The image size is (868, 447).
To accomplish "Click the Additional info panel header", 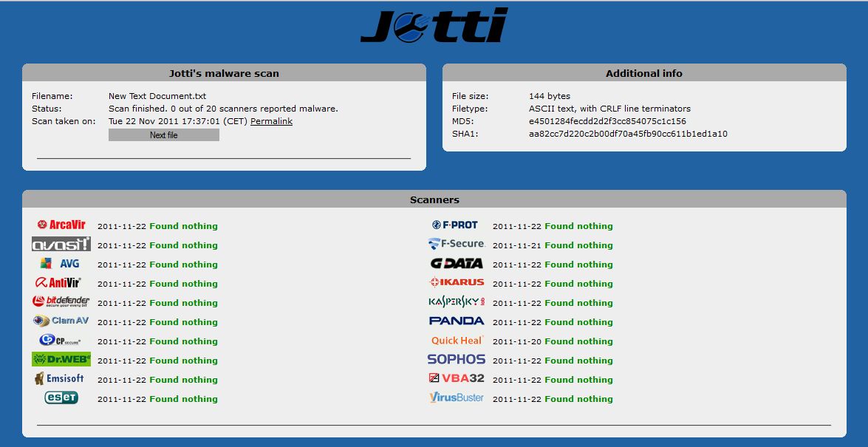I will pyautogui.click(x=644, y=73).
